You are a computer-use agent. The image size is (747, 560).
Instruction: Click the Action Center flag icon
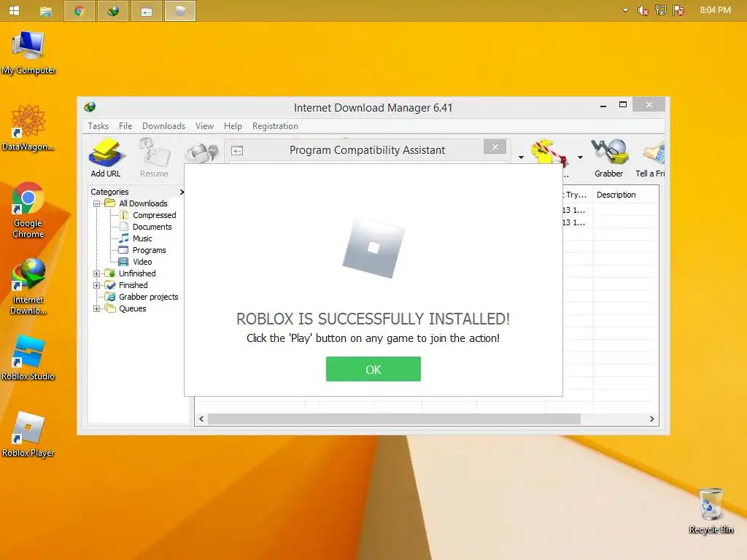click(678, 10)
